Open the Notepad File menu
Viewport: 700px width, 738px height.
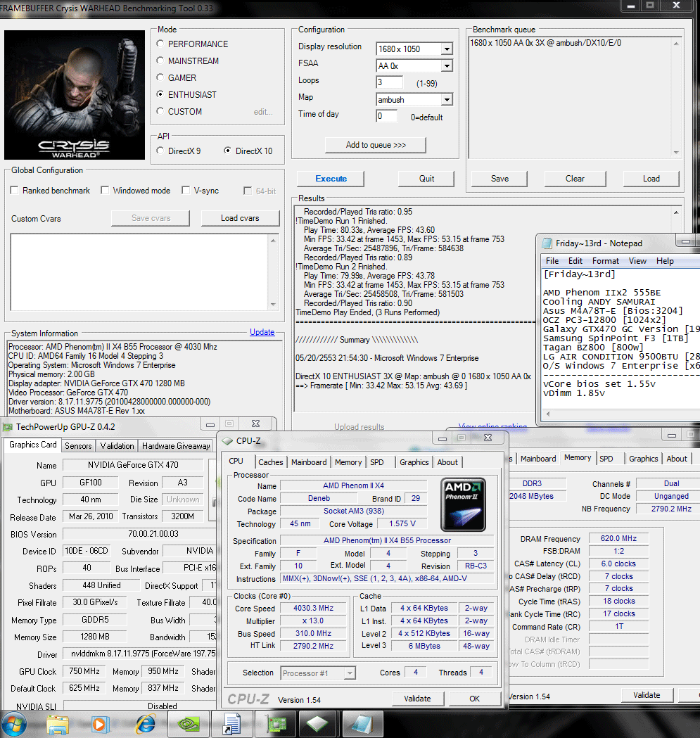coord(552,261)
